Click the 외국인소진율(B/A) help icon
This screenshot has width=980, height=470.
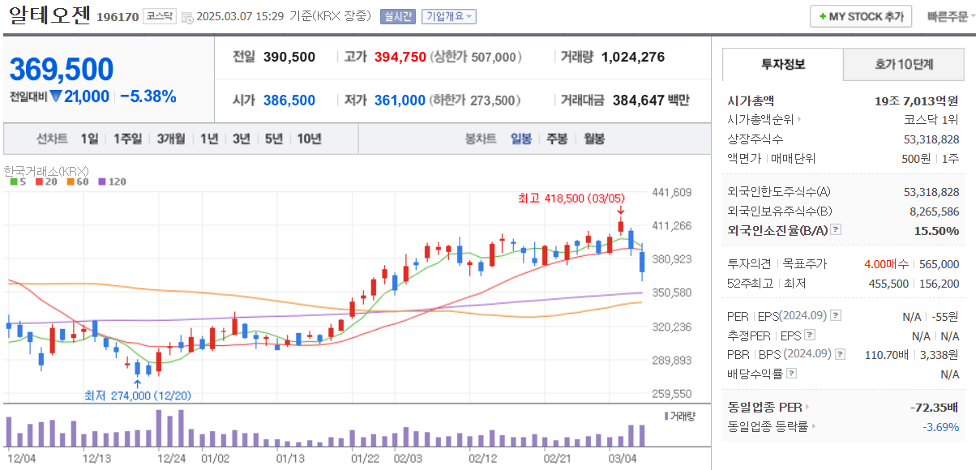tap(835, 229)
